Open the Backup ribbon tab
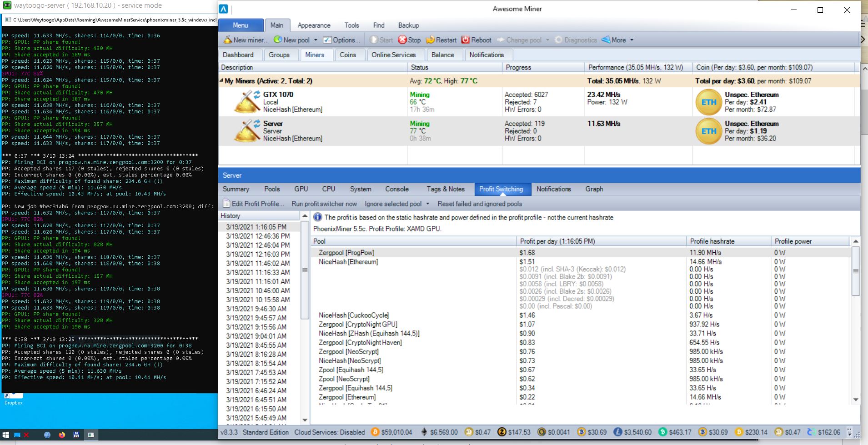868x445 pixels. tap(408, 25)
